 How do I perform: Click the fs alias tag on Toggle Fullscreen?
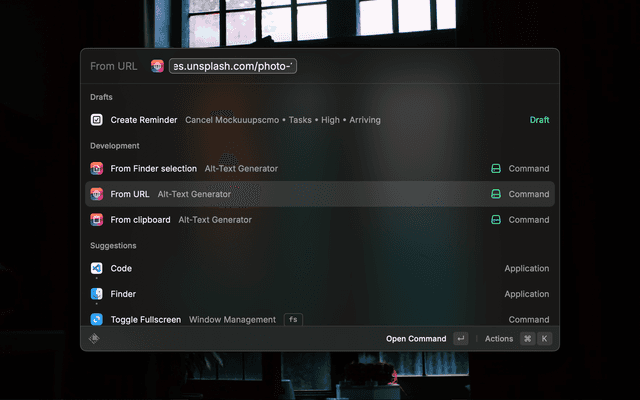click(293, 319)
